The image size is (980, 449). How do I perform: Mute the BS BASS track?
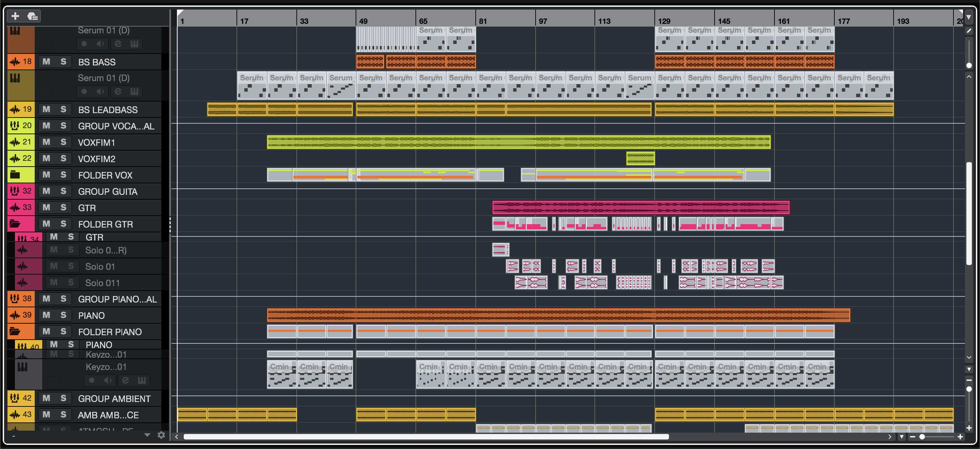pyautogui.click(x=46, y=62)
